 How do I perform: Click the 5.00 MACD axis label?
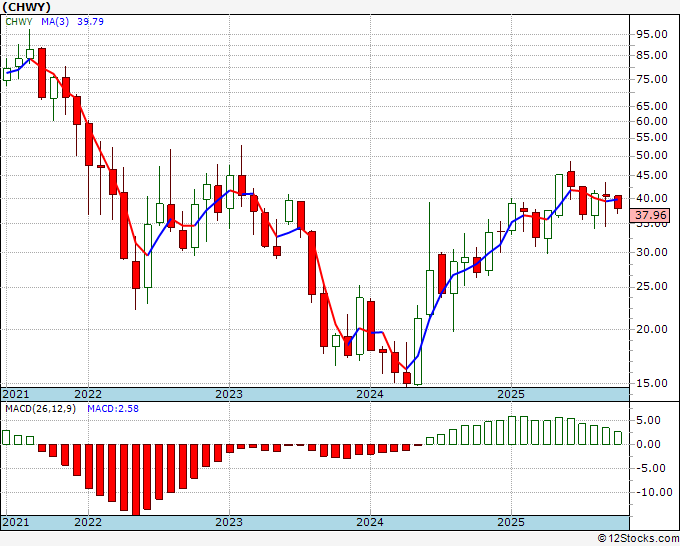[648, 420]
